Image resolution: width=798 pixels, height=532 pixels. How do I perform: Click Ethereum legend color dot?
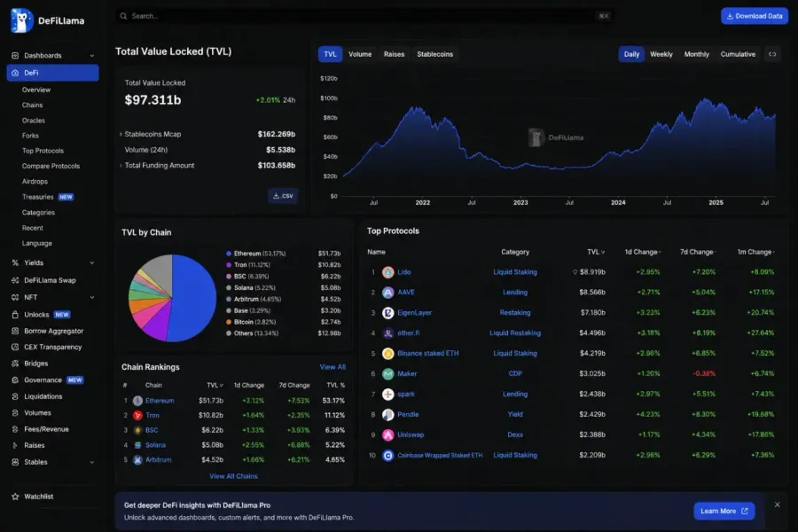pyautogui.click(x=229, y=254)
